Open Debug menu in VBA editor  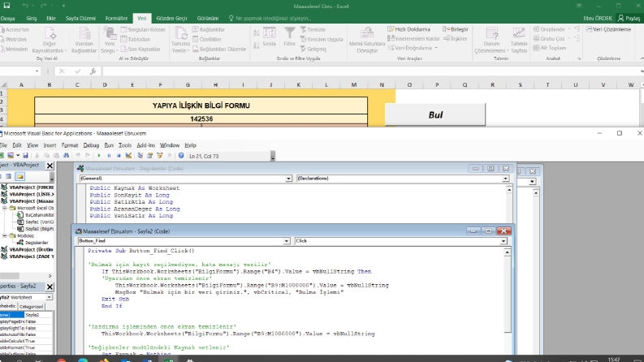[x=91, y=145]
